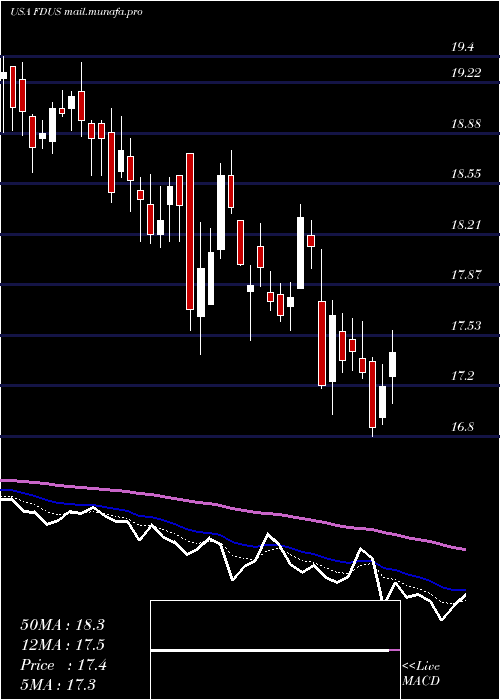Screen dimensions: 500x700
Task: Click the 'USA FDUS mail.munafa.pro' header text
Action: click(76, 12)
